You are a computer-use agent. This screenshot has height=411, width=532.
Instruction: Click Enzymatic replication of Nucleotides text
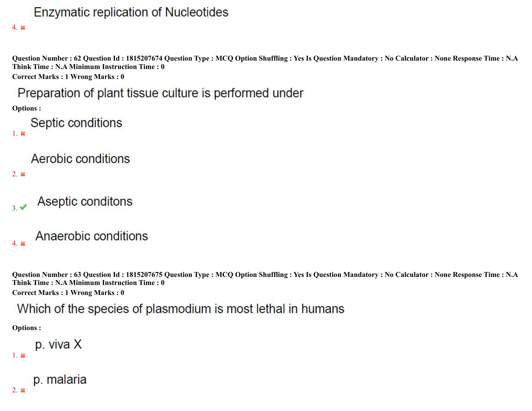click(x=131, y=12)
